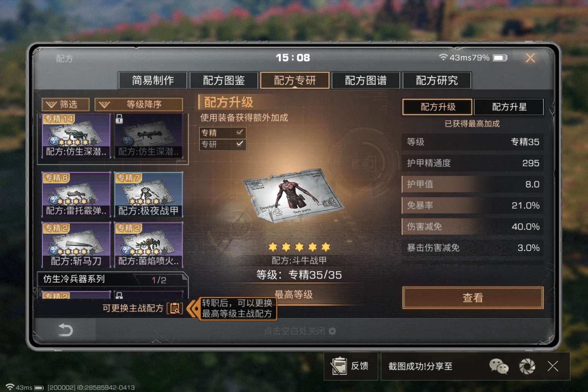Select the 配方:极夜战甲 recipe thumbnail
This screenshot has height=392, width=588.
pyautogui.click(x=149, y=194)
